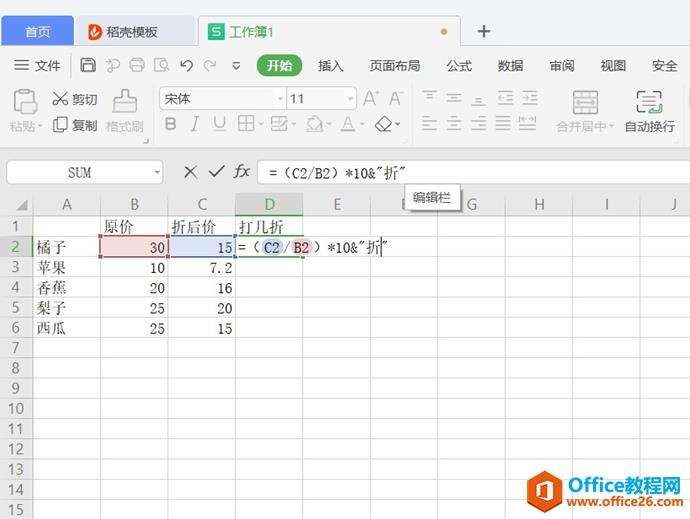Switch to the 插入 ribbon tab
The image size is (690, 519).
pyautogui.click(x=330, y=66)
